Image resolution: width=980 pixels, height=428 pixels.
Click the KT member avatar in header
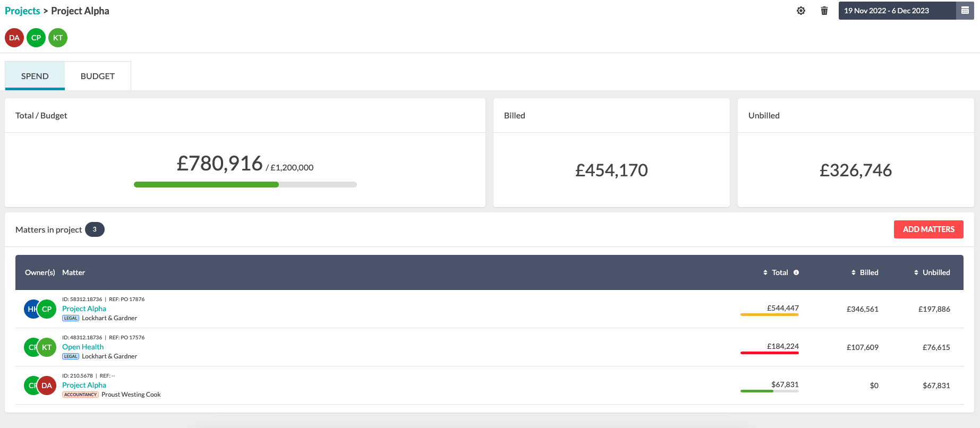coord(58,38)
